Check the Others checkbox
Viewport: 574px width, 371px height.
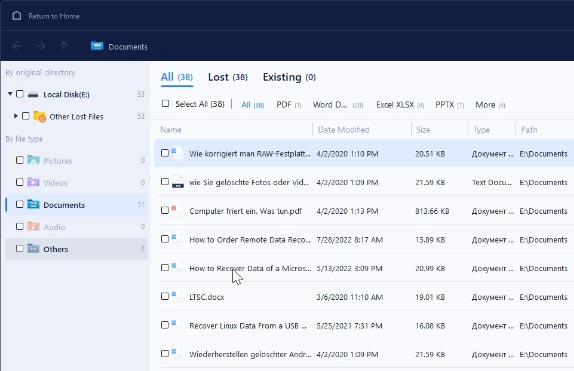click(20, 249)
